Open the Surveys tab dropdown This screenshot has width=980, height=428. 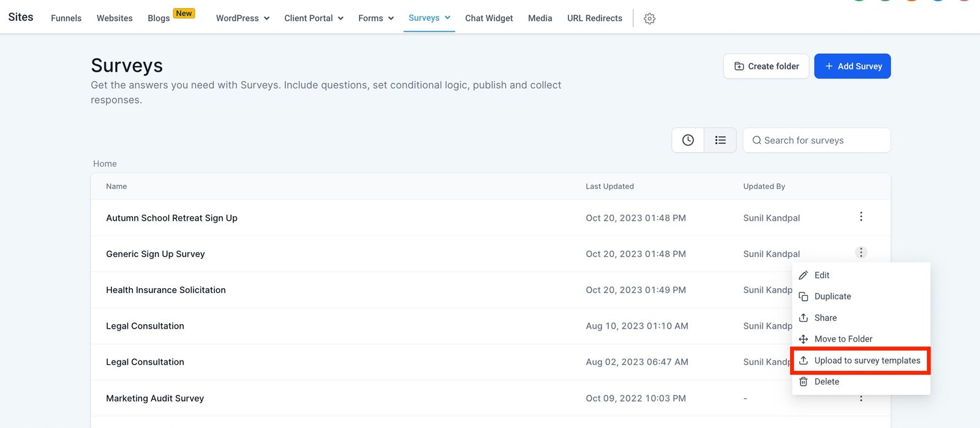[429, 18]
